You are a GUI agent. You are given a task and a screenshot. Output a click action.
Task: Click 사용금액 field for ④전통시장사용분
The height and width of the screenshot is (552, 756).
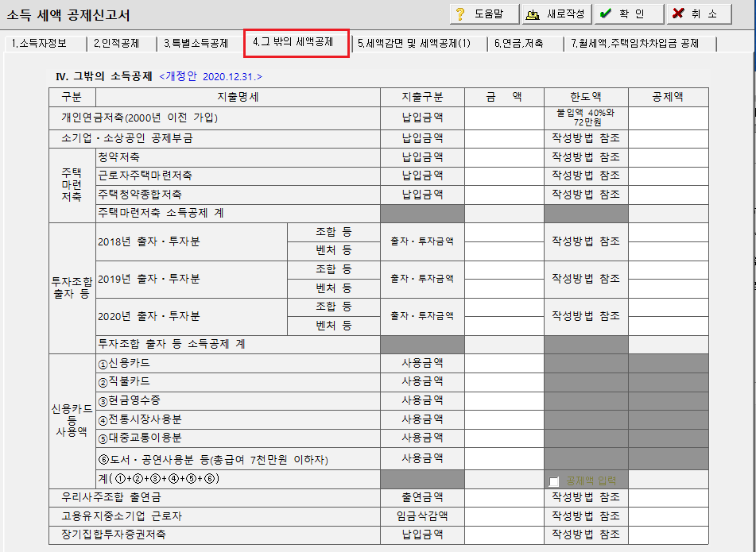504,419
